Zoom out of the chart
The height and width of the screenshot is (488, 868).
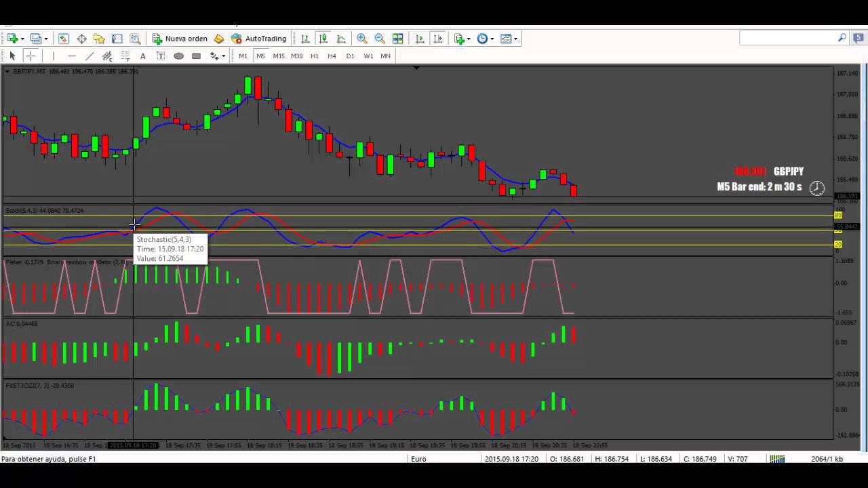380,39
